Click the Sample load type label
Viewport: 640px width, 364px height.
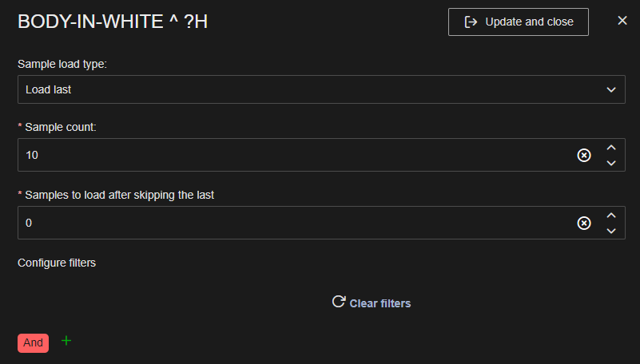click(x=62, y=64)
